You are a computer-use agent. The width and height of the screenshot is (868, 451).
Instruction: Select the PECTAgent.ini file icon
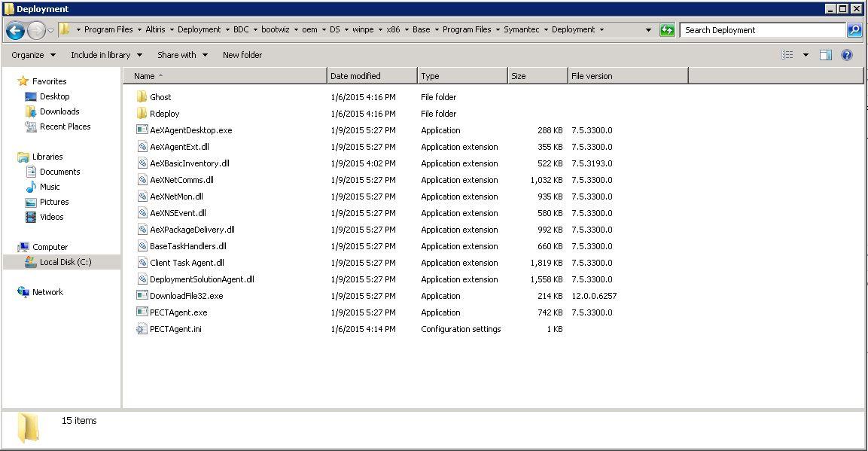pos(142,329)
